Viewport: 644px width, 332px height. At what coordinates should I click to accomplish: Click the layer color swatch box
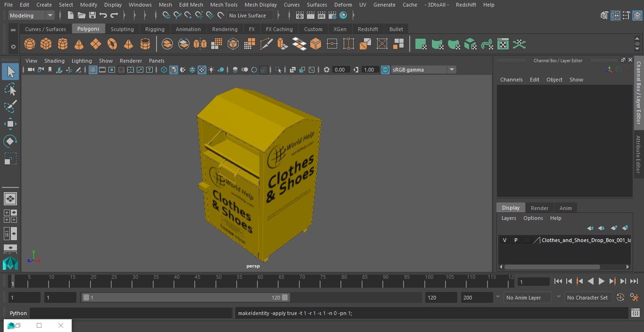tap(527, 240)
